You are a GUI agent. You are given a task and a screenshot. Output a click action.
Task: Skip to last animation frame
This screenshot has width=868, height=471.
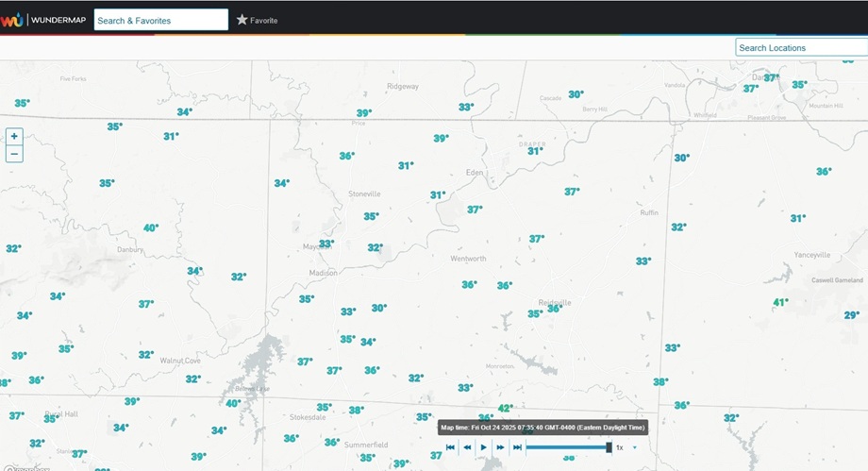point(516,447)
